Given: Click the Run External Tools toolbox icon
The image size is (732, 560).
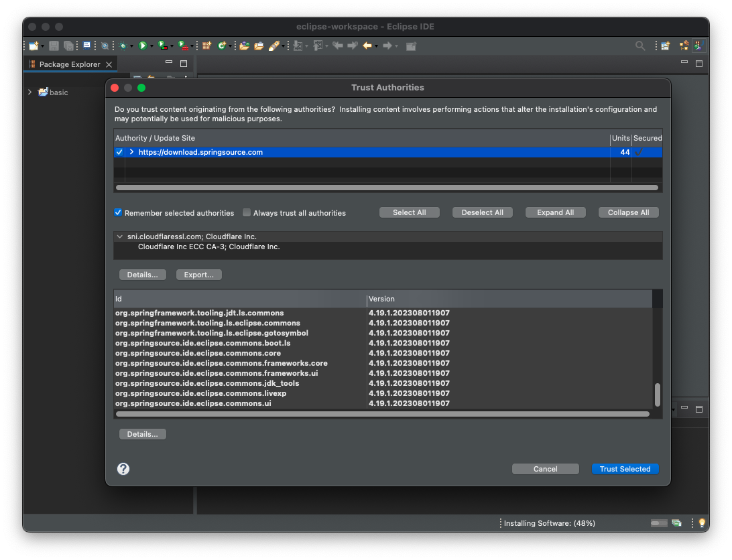Looking at the screenshot, I should [184, 46].
